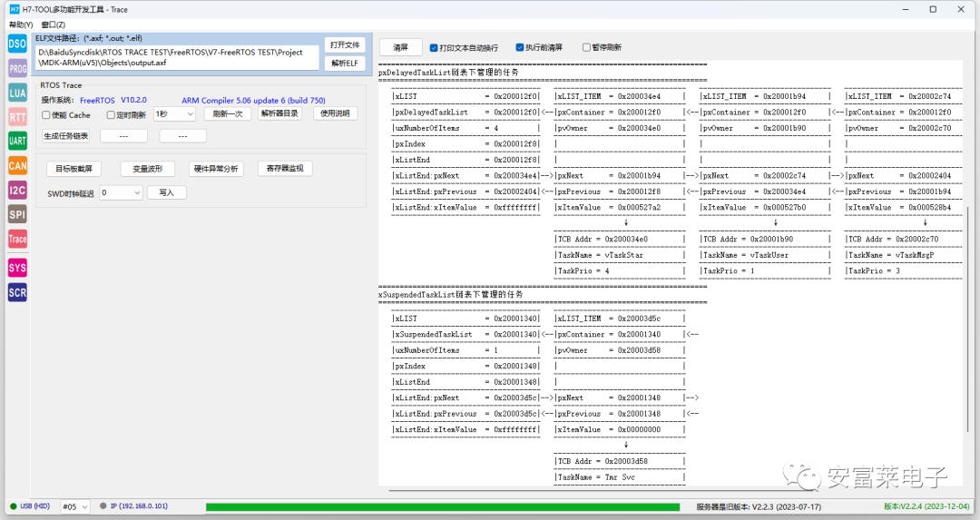Image resolution: width=980 pixels, height=520 pixels.
Task: Uncheck 执行前清屏 clear before run
Action: (519, 47)
